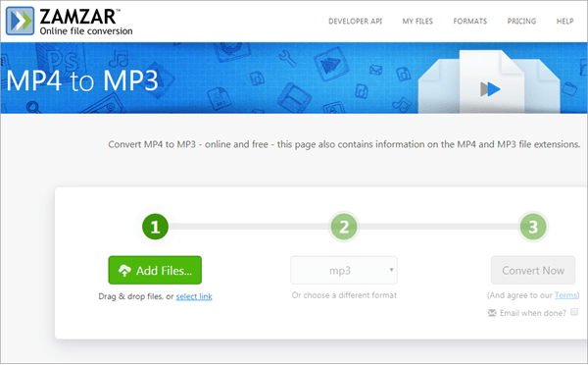This screenshot has width=588, height=365.
Task: Click the step 2 circle
Action: [344, 227]
